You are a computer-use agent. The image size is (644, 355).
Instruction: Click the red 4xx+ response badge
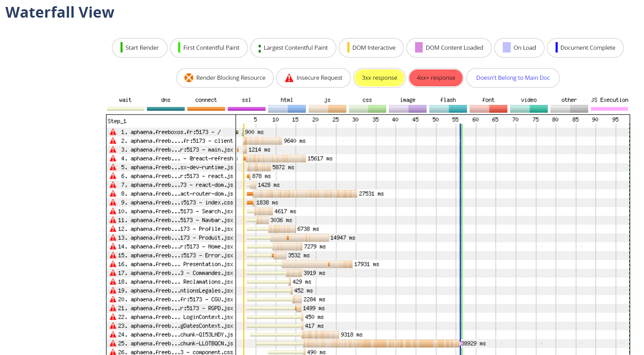[x=436, y=78]
